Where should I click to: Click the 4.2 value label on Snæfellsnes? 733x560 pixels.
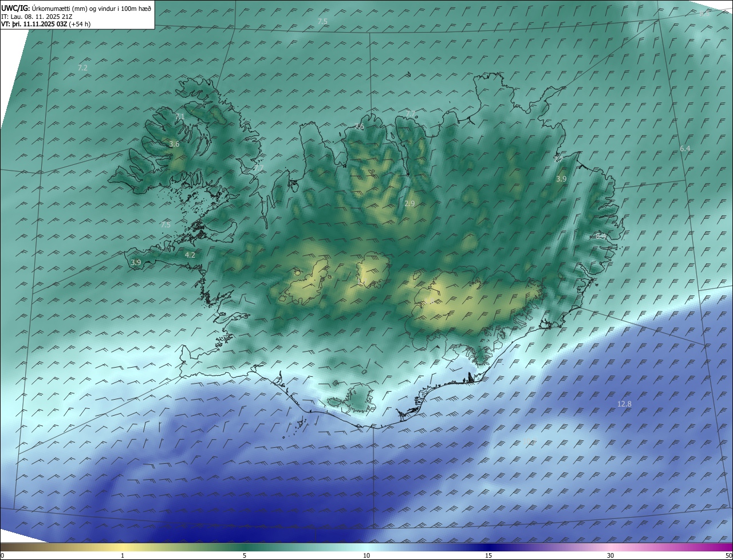pos(190,255)
